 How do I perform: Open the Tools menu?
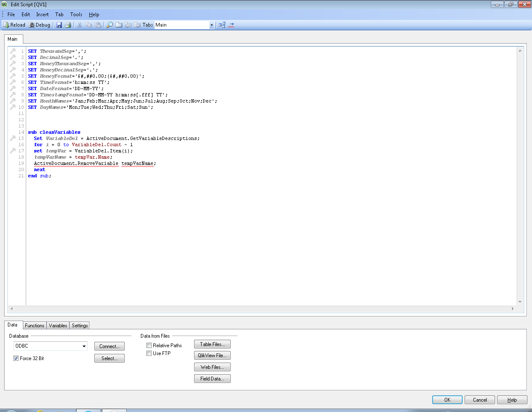click(x=76, y=15)
